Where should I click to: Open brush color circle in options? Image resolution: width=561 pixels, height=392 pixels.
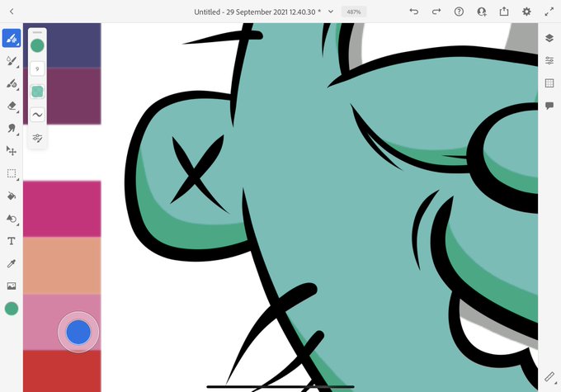tap(37, 46)
